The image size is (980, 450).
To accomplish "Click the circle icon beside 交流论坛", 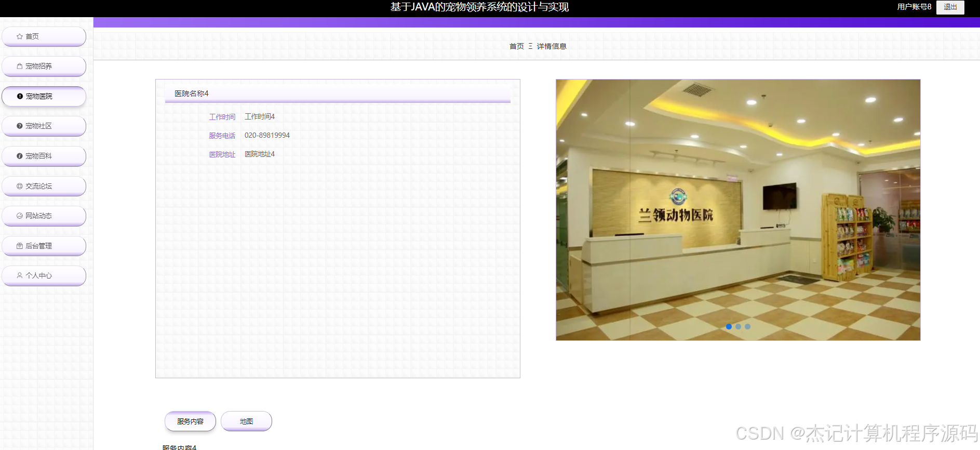I will (20, 186).
